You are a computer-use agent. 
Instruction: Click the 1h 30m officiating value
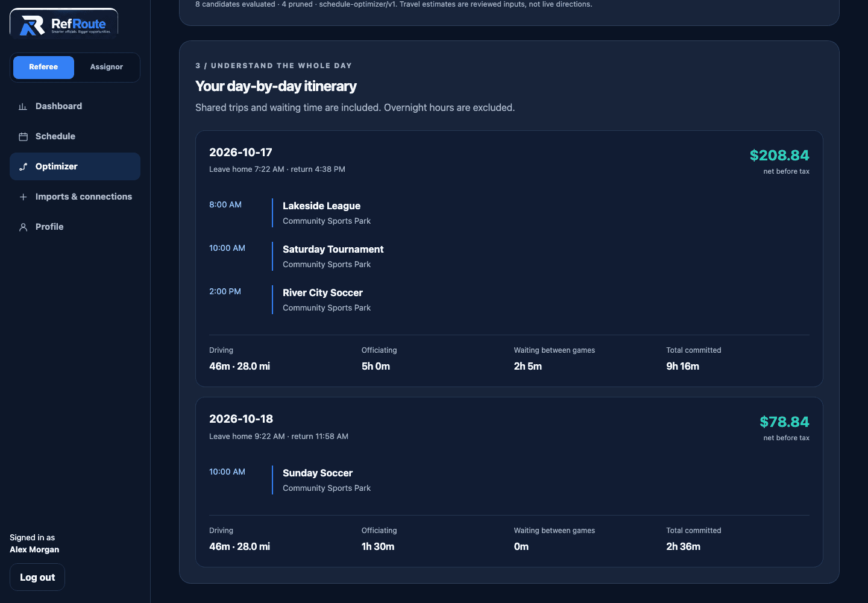378,547
